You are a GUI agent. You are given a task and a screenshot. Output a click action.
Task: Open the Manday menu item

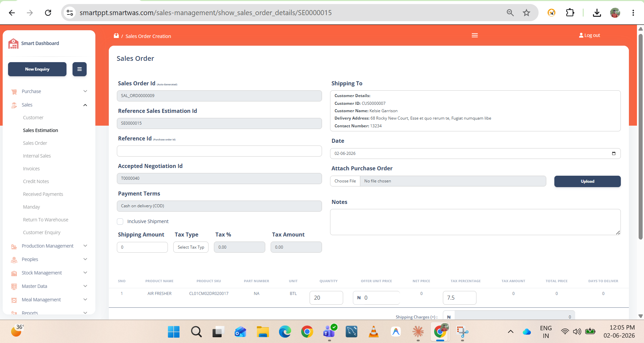click(x=31, y=207)
